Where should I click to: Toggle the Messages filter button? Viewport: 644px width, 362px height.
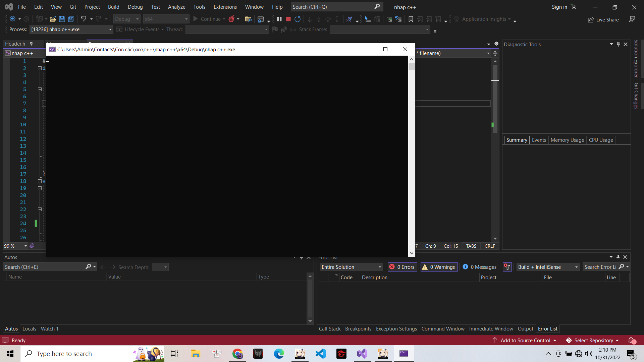coord(480,267)
